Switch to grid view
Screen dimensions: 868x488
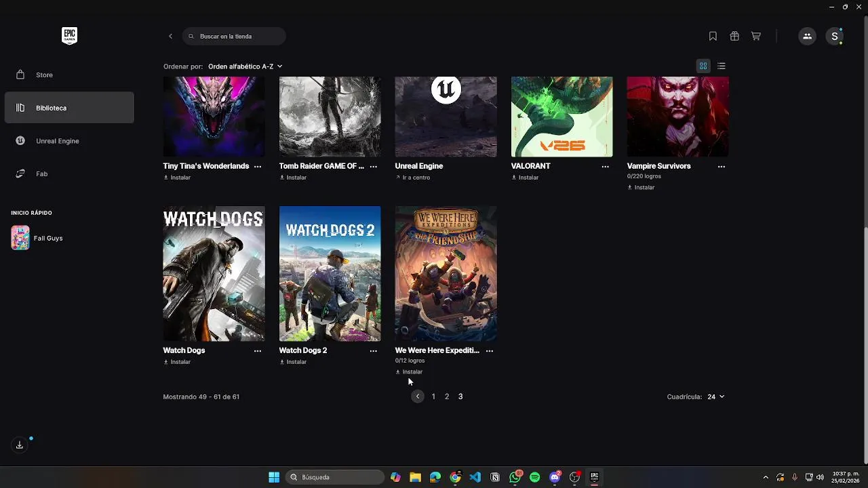click(703, 66)
